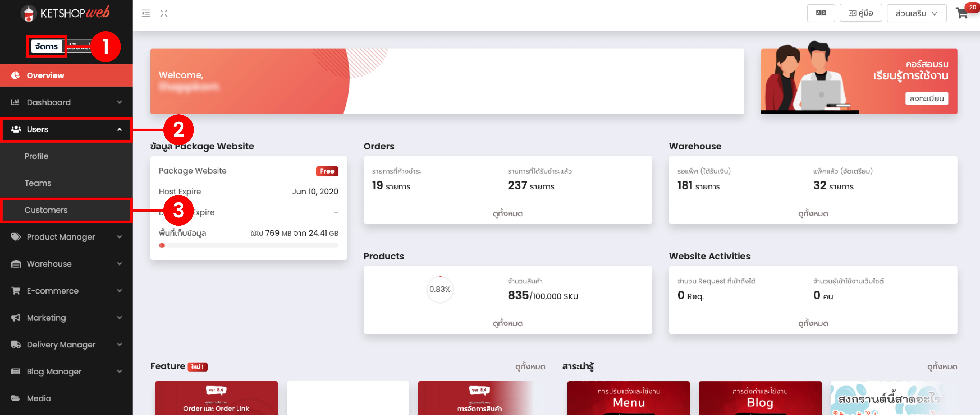Click the Host Expire date "Jun 10, 2020"
The image size is (980, 415).
315,192
